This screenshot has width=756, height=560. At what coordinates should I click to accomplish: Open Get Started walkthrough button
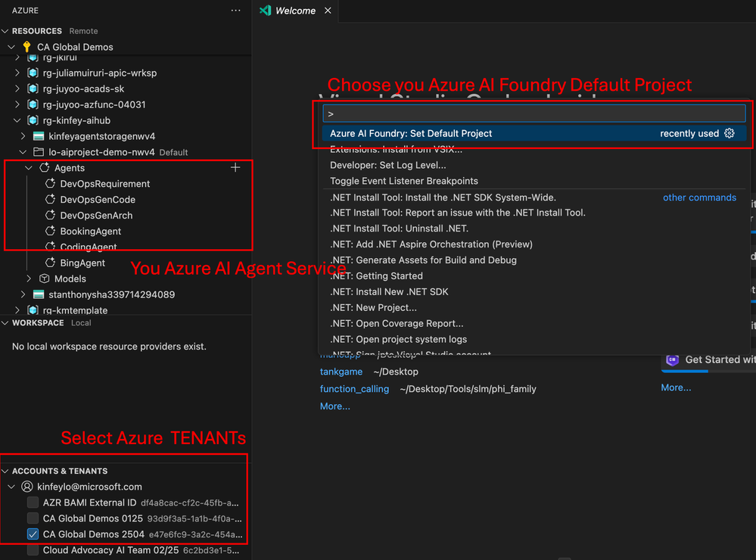click(709, 359)
